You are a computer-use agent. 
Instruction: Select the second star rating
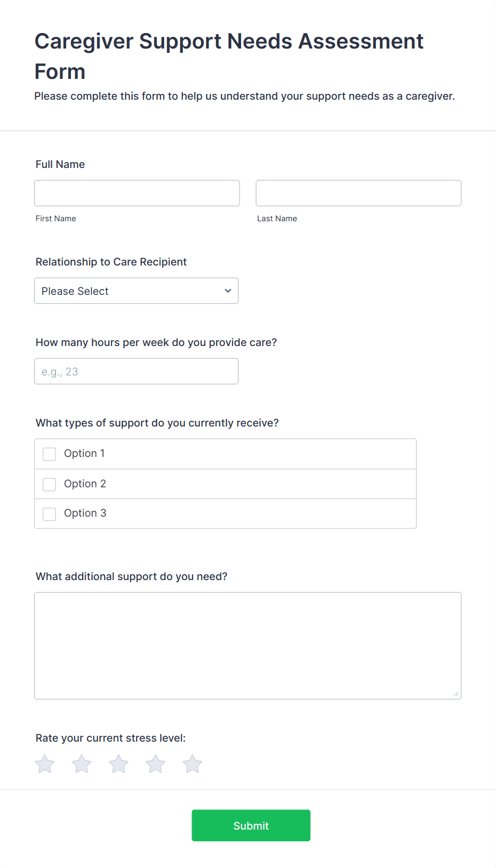click(x=82, y=764)
